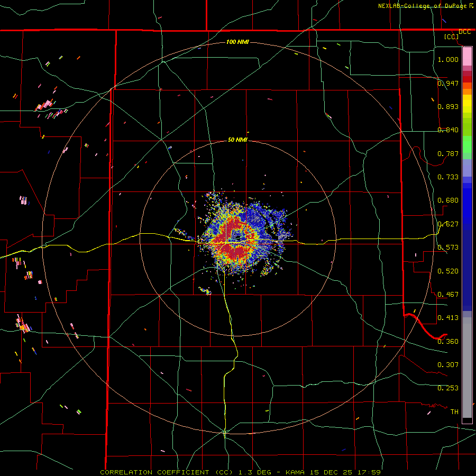Click the 0.680 scale value

click(448, 200)
